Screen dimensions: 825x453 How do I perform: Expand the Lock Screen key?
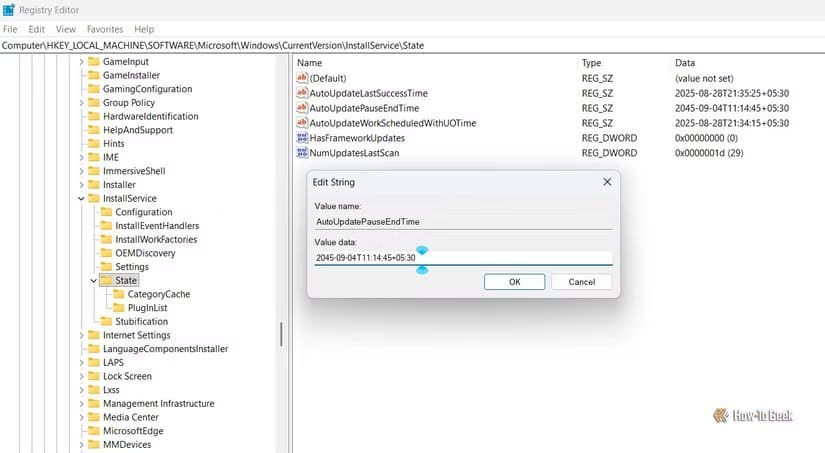[x=82, y=376]
